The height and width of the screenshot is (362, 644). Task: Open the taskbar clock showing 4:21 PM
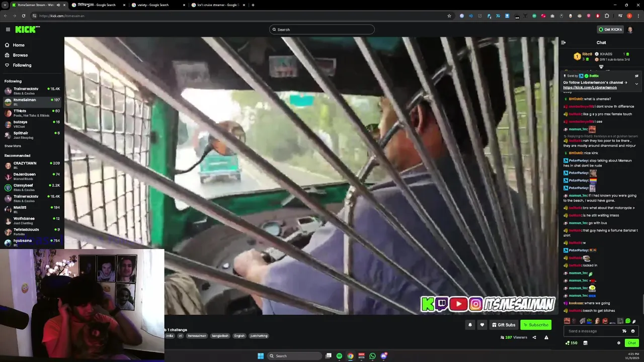point(633,356)
